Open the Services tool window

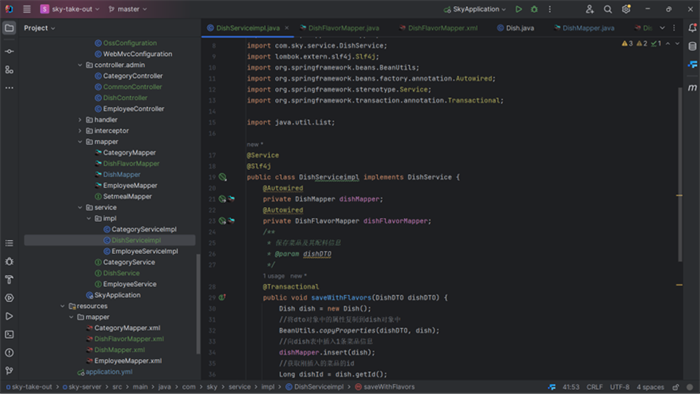9,298
